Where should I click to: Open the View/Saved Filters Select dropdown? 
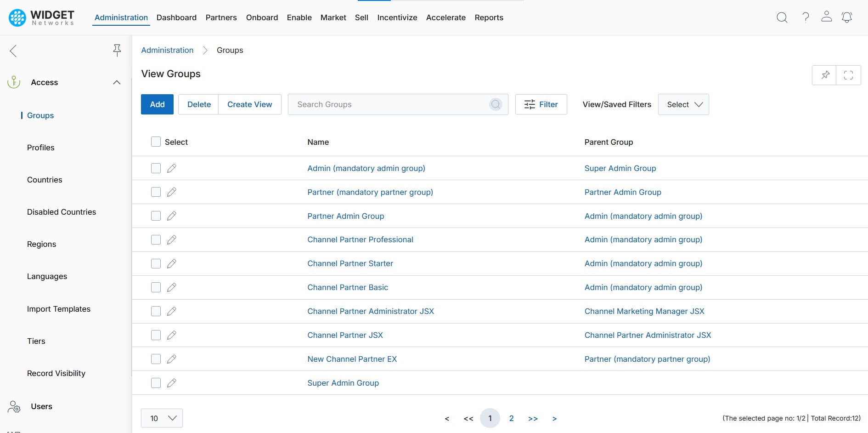coord(683,104)
